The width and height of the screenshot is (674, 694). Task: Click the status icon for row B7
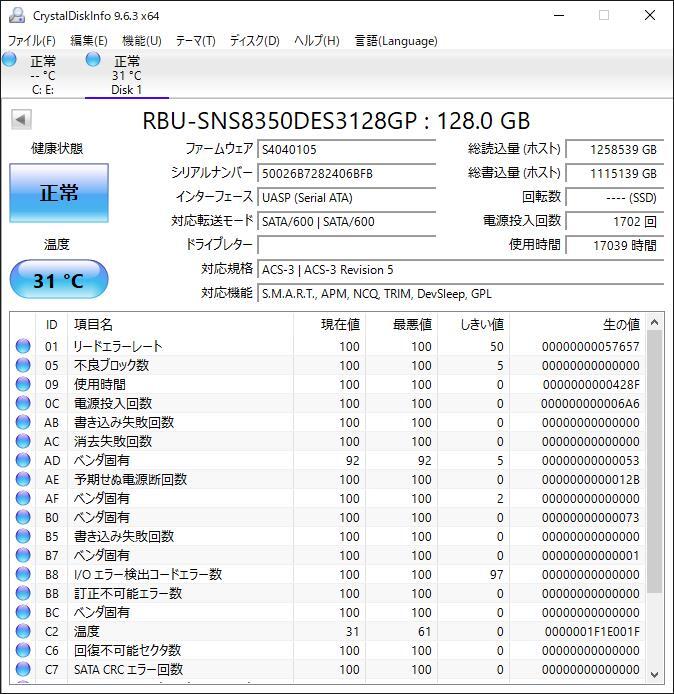coord(23,555)
